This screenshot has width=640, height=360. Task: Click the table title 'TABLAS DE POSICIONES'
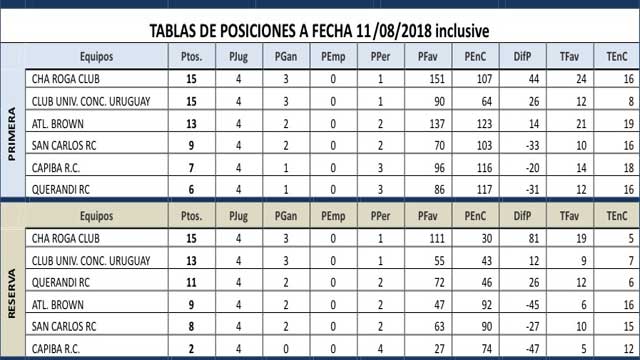coord(223,31)
